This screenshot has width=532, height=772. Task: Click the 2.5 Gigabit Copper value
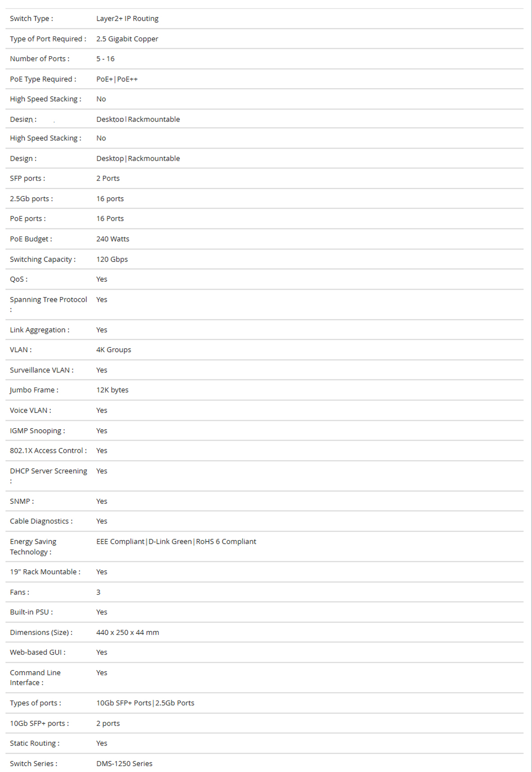pos(127,39)
